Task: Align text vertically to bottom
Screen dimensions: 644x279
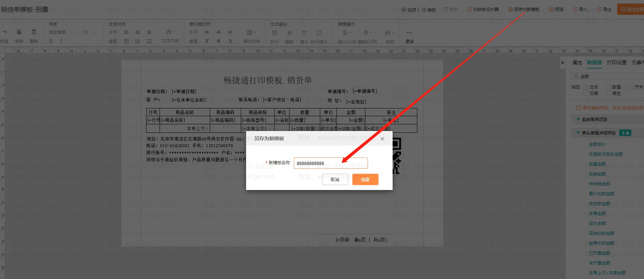Action: tap(149, 41)
